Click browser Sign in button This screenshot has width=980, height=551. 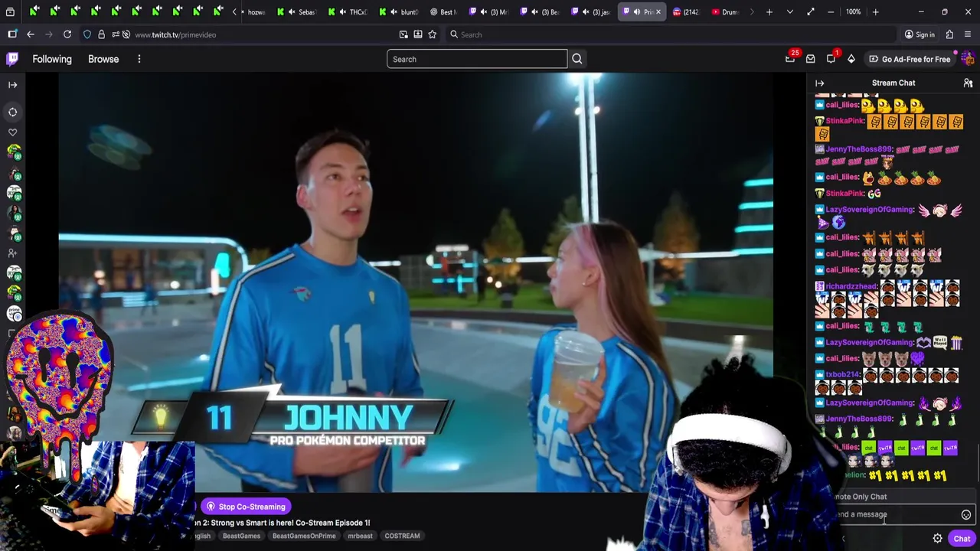pyautogui.click(x=920, y=34)
